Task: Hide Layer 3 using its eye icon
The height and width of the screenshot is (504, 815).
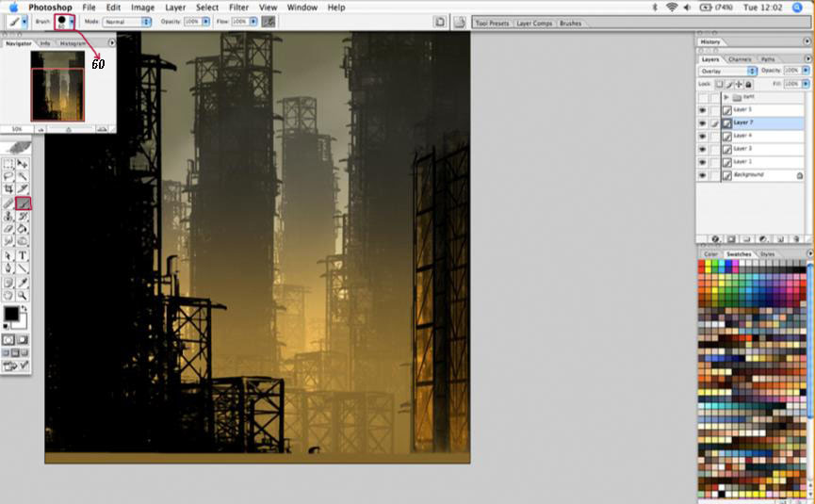Action: [x=703, y=149]
